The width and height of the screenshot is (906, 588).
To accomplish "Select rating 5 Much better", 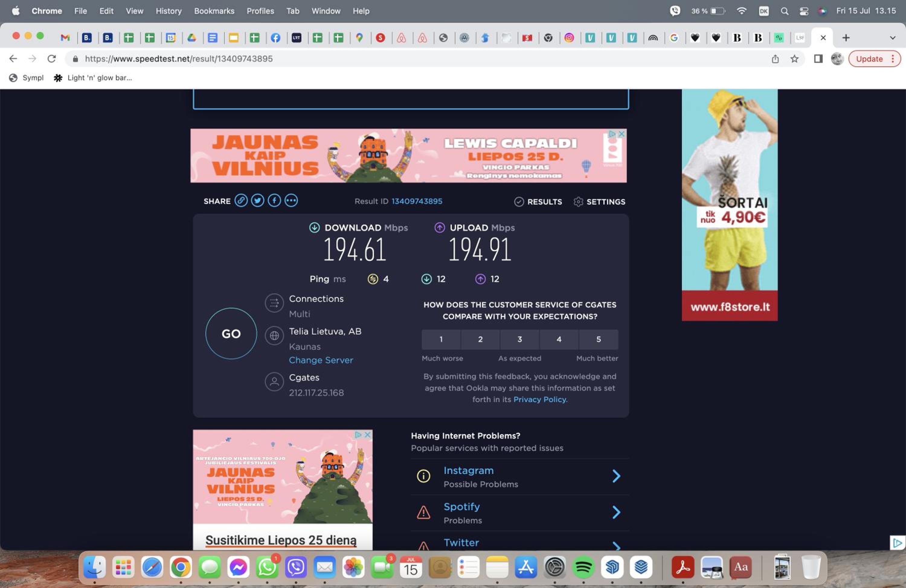I will pos(599,339).
